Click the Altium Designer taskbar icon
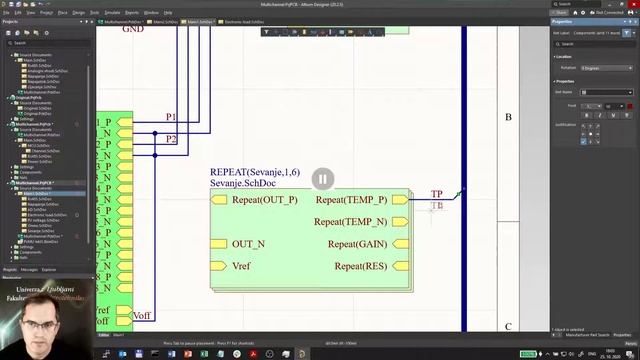This screenshot has width=640, height=360. point(302,354)
